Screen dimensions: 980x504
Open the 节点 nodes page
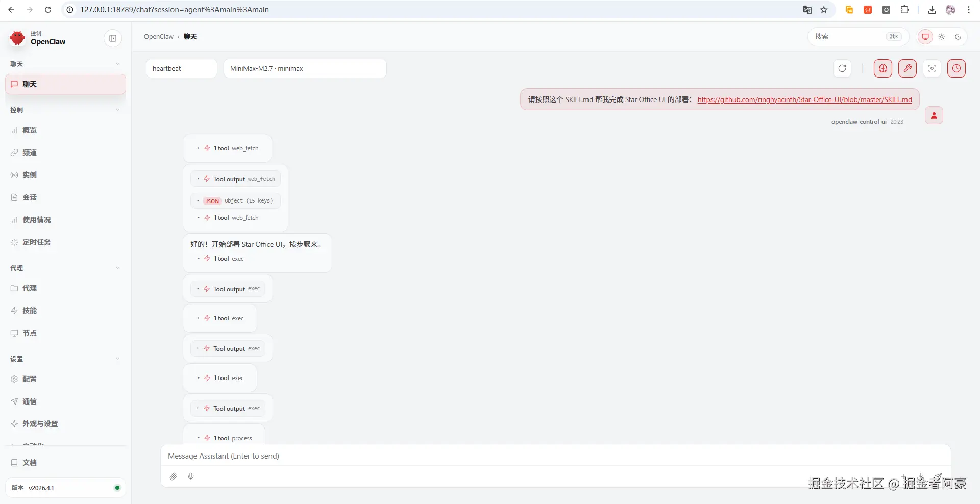pyautogui.click(x=65, y=333)
